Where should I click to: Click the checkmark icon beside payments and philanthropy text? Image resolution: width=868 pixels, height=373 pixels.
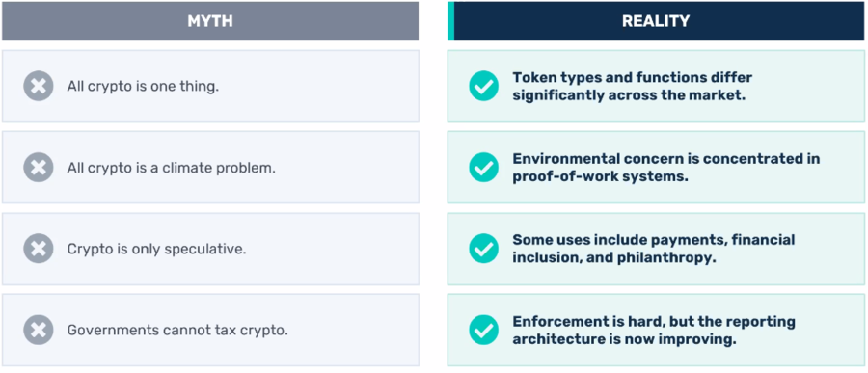tap(484, 249)
